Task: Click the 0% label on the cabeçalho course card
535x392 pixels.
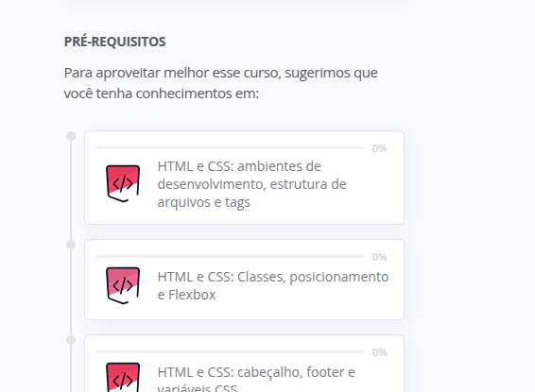Action: tap(379, 352)
